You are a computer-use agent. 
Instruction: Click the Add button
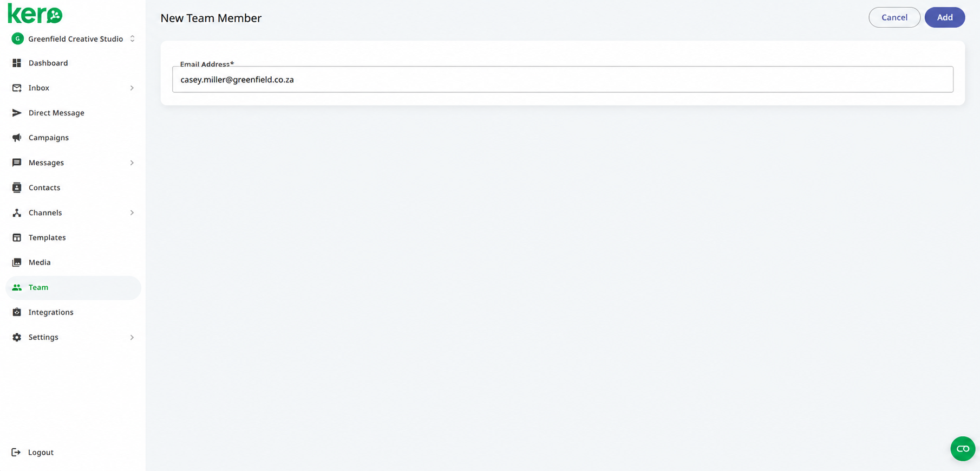pos(945,17)
